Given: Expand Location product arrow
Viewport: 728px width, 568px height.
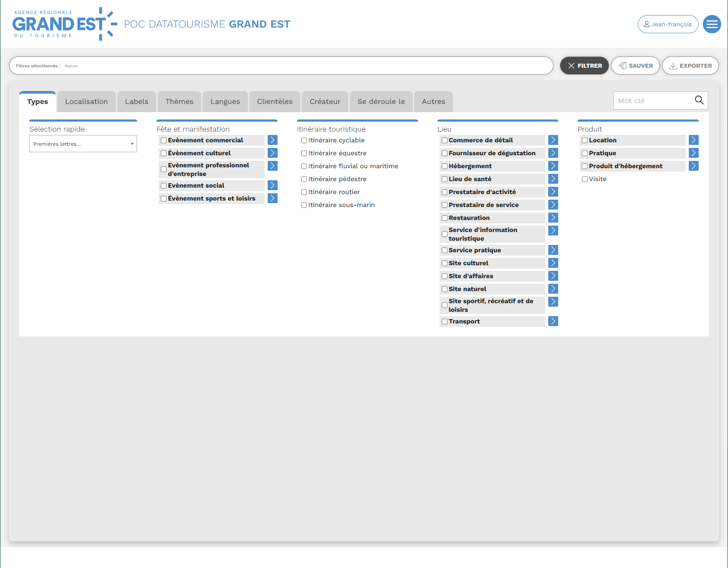Looking at the screenshot, I should pos(694,140).
